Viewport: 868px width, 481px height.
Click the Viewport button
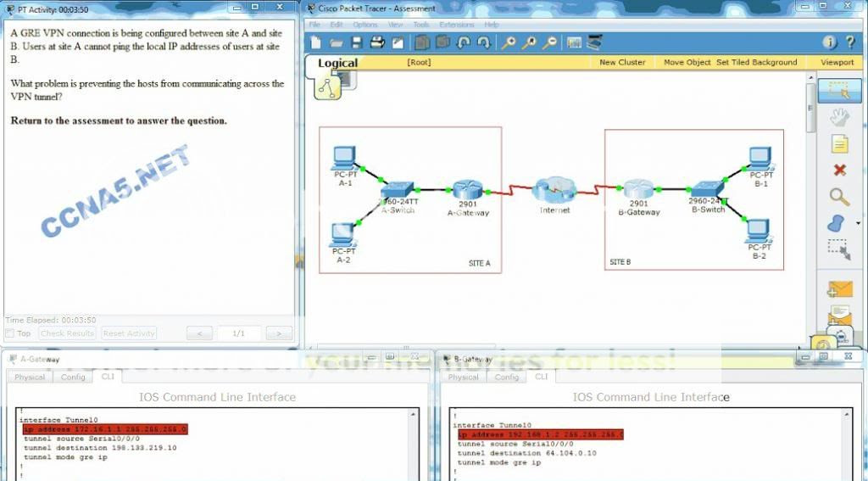837,62
